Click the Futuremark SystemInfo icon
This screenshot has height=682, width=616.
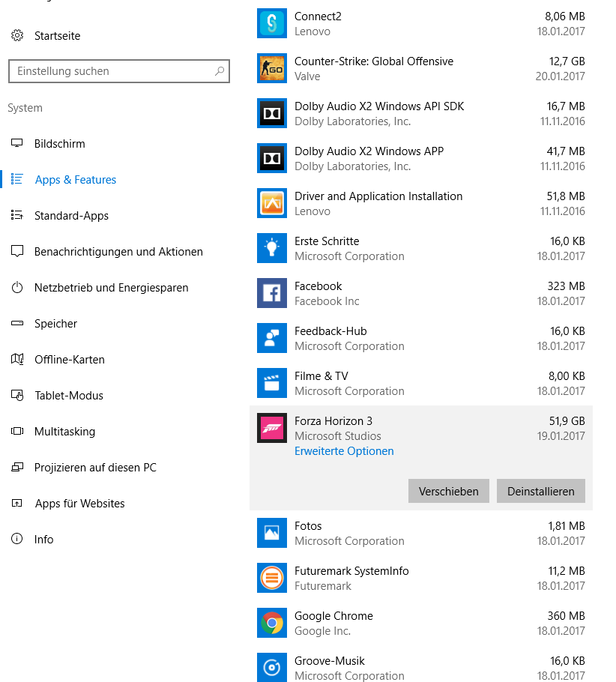[272, 578]
